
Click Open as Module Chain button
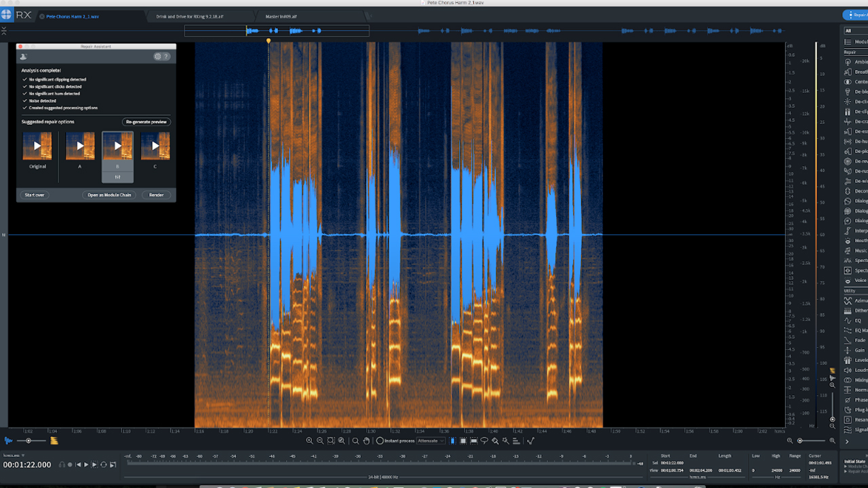point(109,195)
